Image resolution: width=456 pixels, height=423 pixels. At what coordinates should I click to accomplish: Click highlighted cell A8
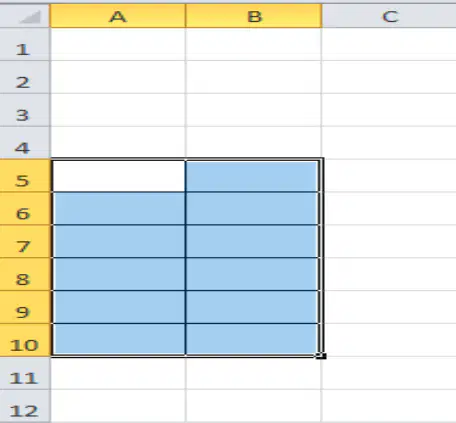[119, 274]
